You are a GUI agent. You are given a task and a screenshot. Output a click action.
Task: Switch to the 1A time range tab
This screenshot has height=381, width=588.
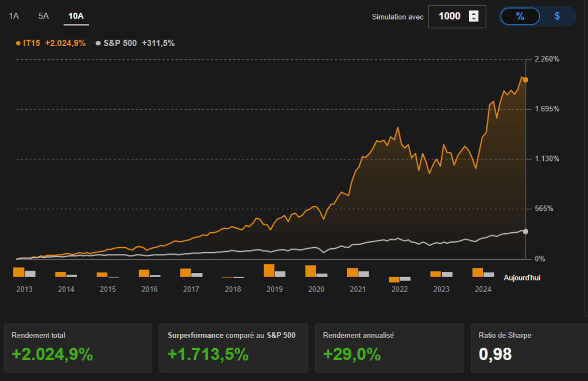pos(14,16)
